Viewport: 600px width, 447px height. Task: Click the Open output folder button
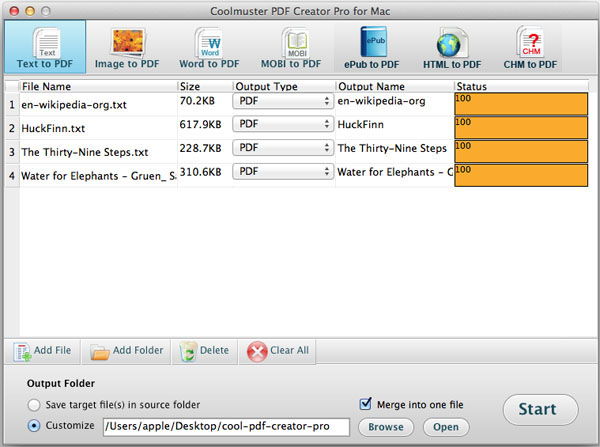446,427
